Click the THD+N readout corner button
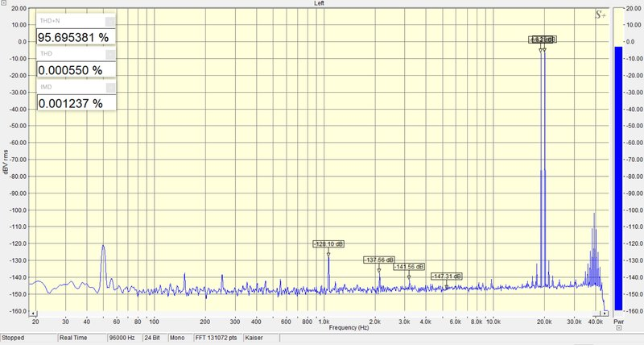 109,21
